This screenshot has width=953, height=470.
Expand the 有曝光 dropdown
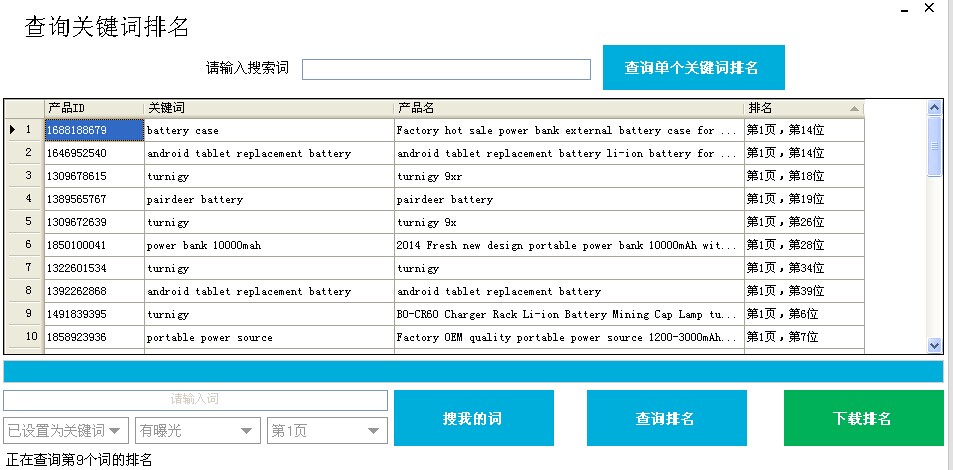(197, 430)
